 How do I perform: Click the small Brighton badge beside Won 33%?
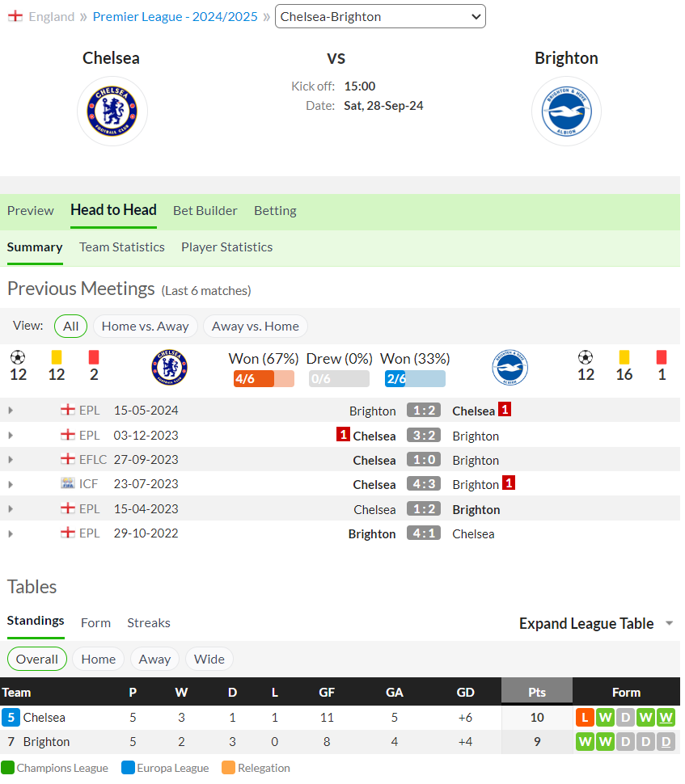tap(510, 367)
